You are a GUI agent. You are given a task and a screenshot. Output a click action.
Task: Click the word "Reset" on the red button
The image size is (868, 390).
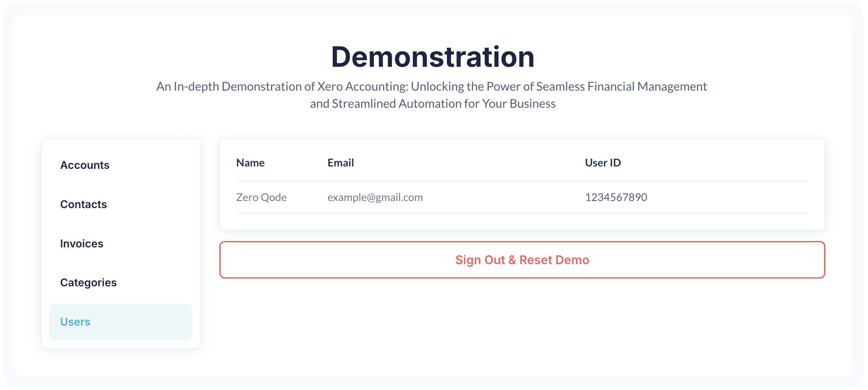[536, 260]
